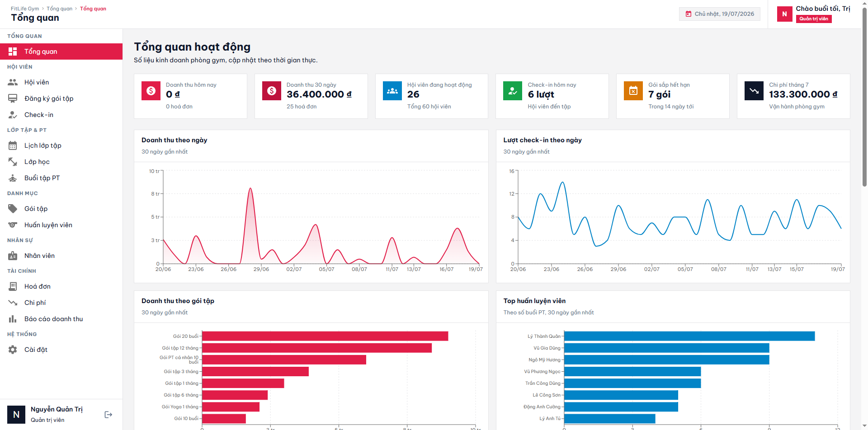868x430 pixels.
Task: Click the 36.400.000 ₫ revenue value
Action: (319, 94)
